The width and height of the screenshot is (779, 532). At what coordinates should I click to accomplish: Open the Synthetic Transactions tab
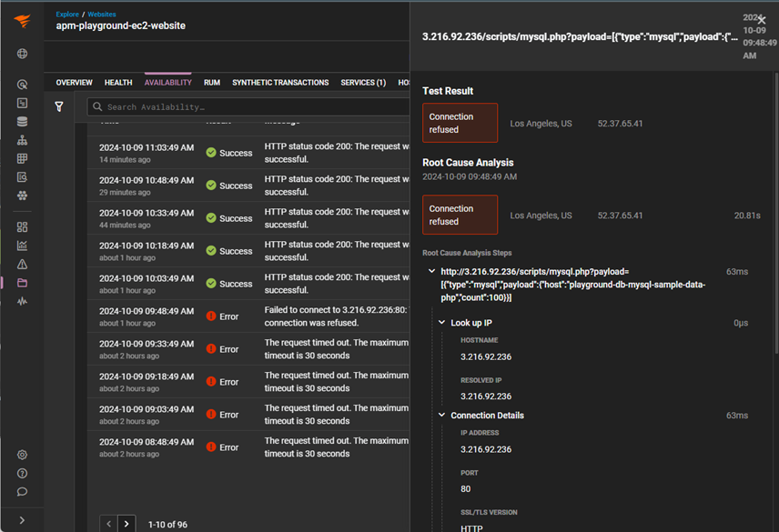[280, 83]
